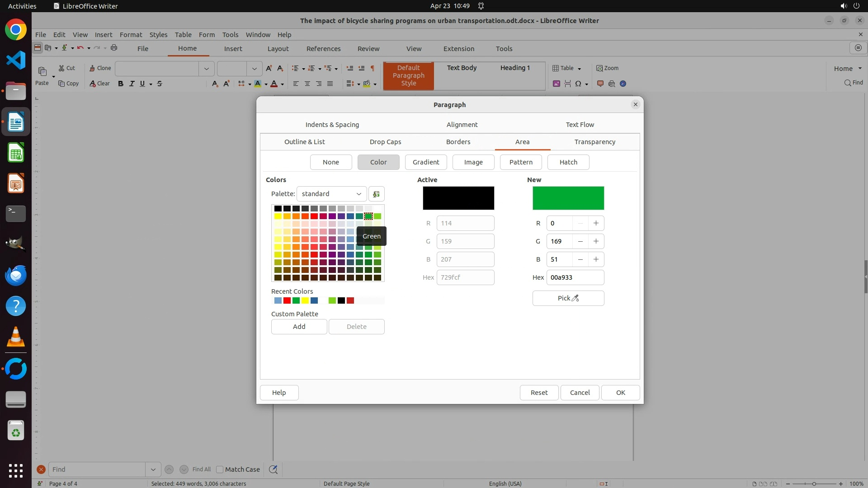
Task: Click the OK button
Action: (620, 393)
